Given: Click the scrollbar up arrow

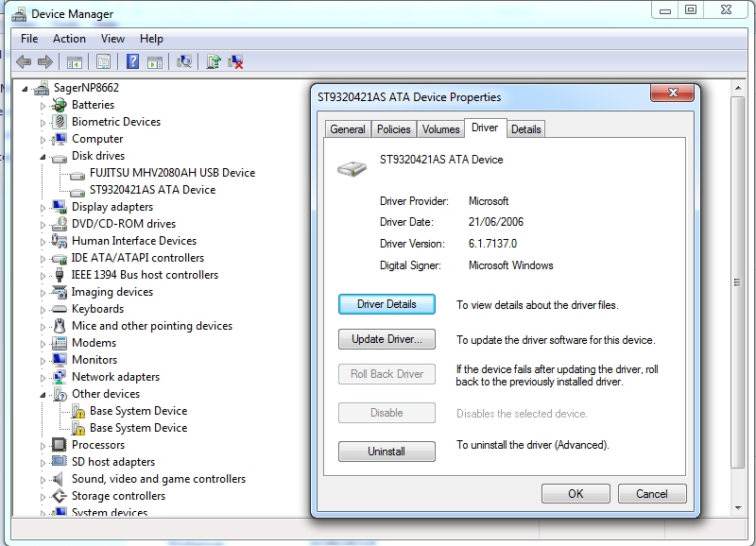Looking at the screenshot, I should [x=738, y=88].
